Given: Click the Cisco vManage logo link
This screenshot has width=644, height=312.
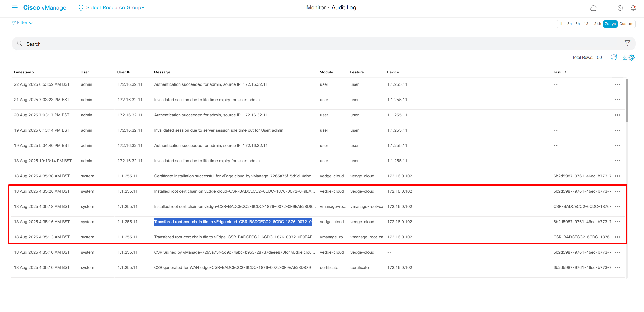Looking at the screenshot, I should pyautogui.click(x=45, y=8).
